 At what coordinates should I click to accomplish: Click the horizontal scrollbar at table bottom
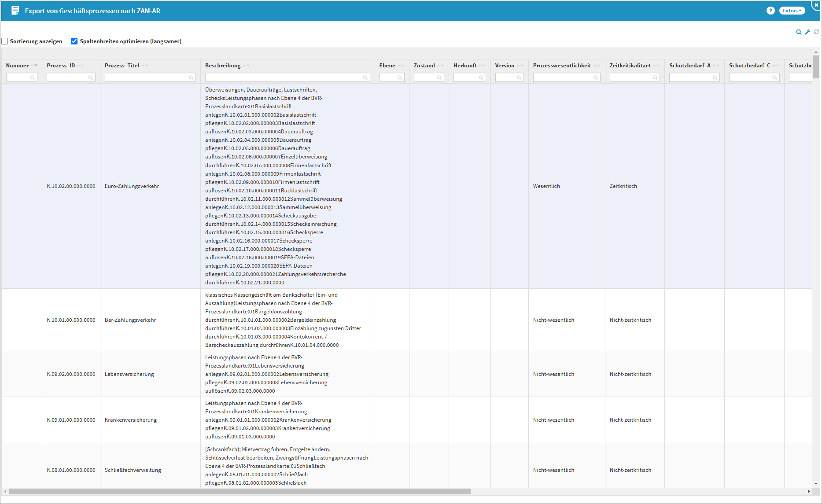tap(240, 491)
